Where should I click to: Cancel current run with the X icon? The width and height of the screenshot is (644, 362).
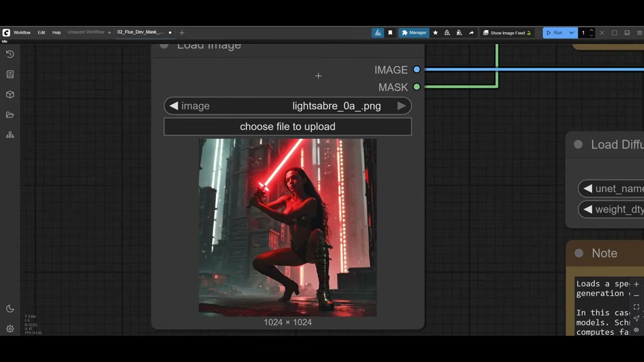pos(602,33)
